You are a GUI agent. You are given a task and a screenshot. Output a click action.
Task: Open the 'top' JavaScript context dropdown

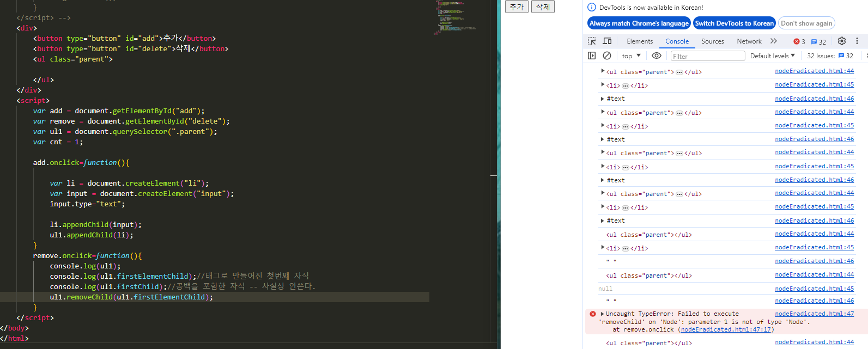click(x=632, y=56)
